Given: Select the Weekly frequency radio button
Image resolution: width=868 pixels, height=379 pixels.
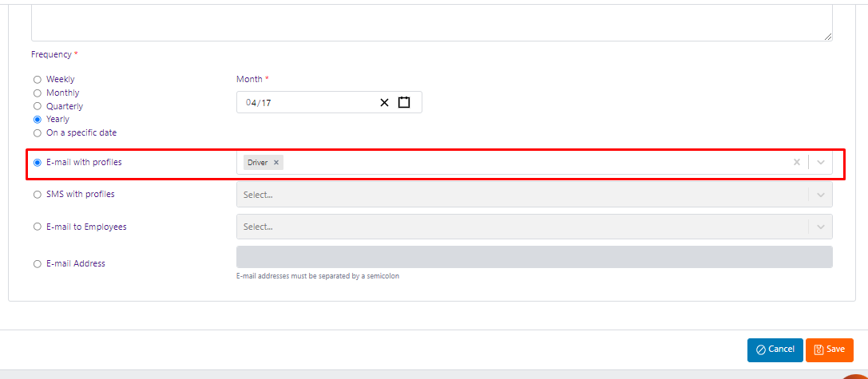Looking at the screenshot, I should click(38, 80).
